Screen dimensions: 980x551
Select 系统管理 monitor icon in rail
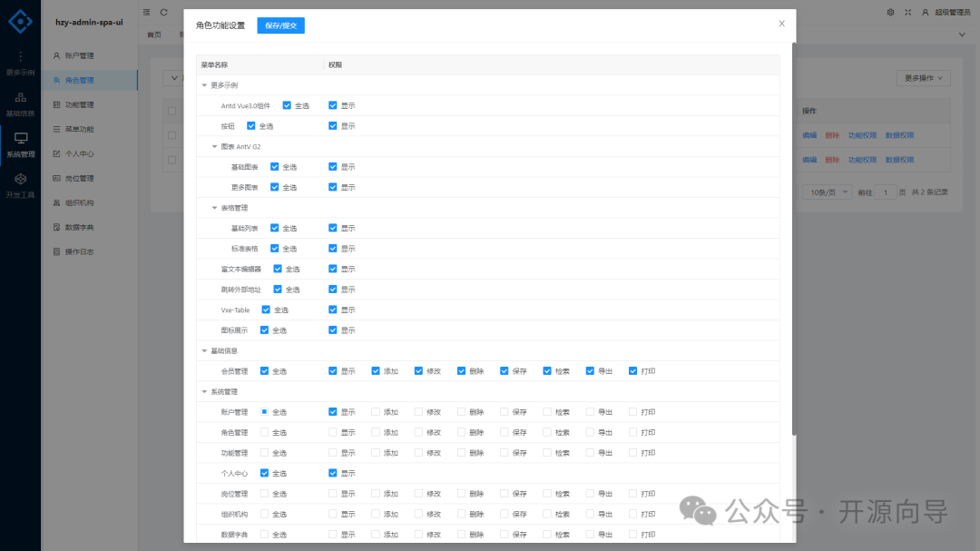click(21, 138)
